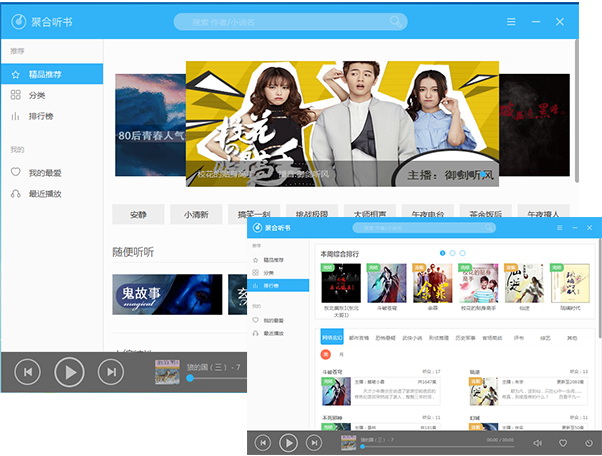Screen dimensions: 602x456
Task: Switch to the 其他 genre tab
Action: 572,338
